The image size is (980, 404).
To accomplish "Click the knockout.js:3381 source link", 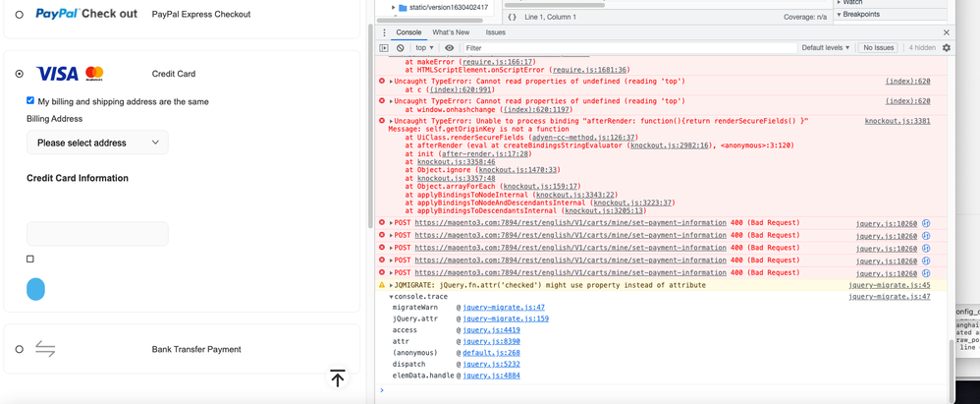I will click(x=897, y=121).
